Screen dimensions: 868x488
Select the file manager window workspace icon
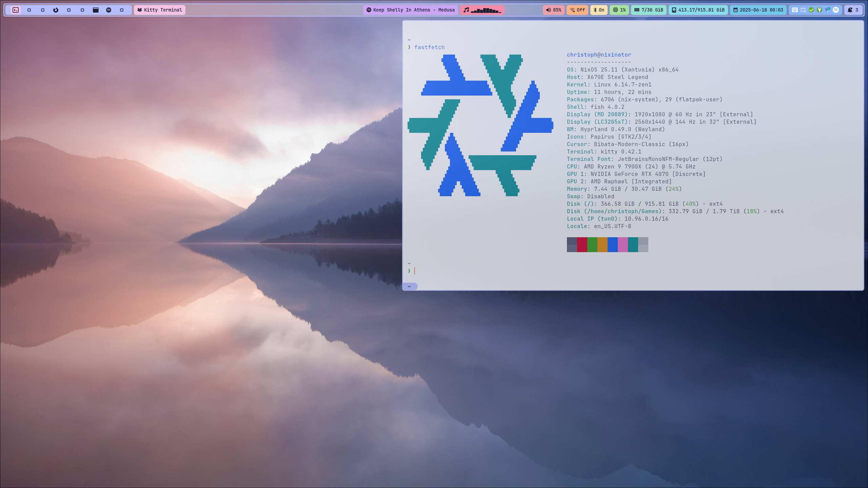point(96,10)
